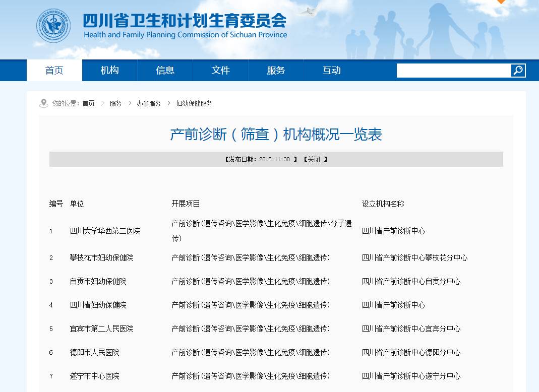Click inside the search input box
Viewport: 539px width, 392px height.
pyautogui.click(x=451, y=71)
